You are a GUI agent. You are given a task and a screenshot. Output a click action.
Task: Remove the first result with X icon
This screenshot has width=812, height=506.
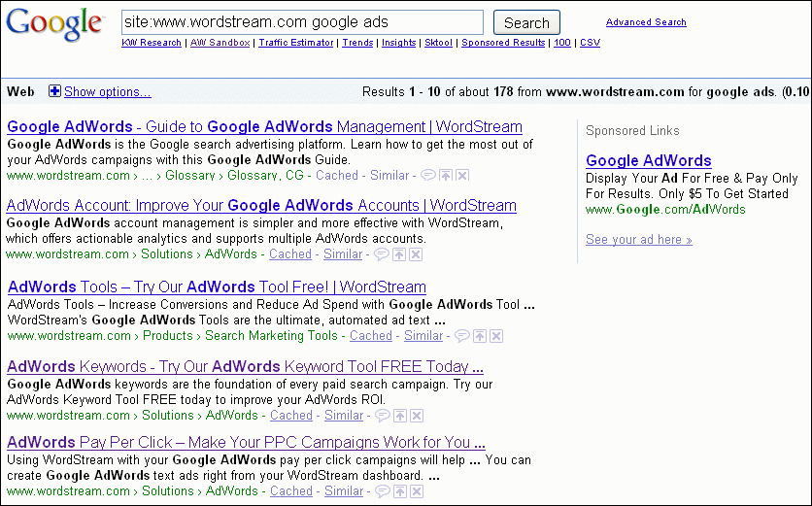pyautogui.click(x=462, y=176)
